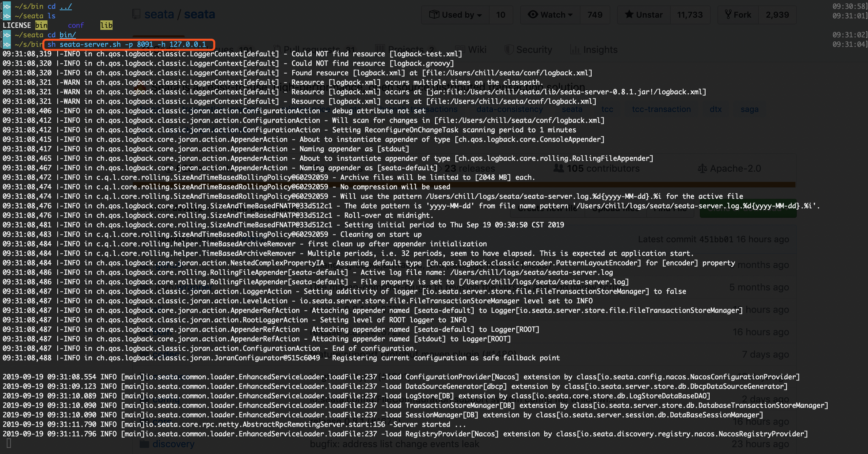Screen dimensions: 868x454
Task: Switch to the Wiki tab in GitHub
Action: click(471, 50)
